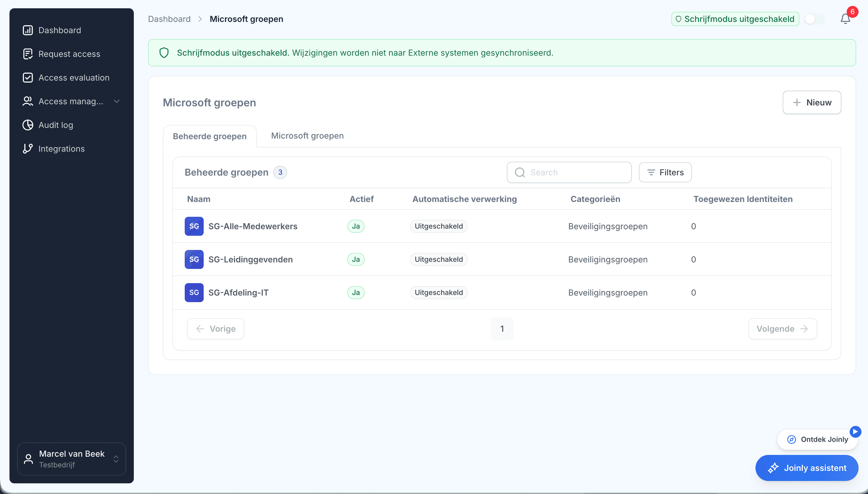
Task: Click the Ja badge for SG-Leidinggevenden
Action: [x=356, y=259]
